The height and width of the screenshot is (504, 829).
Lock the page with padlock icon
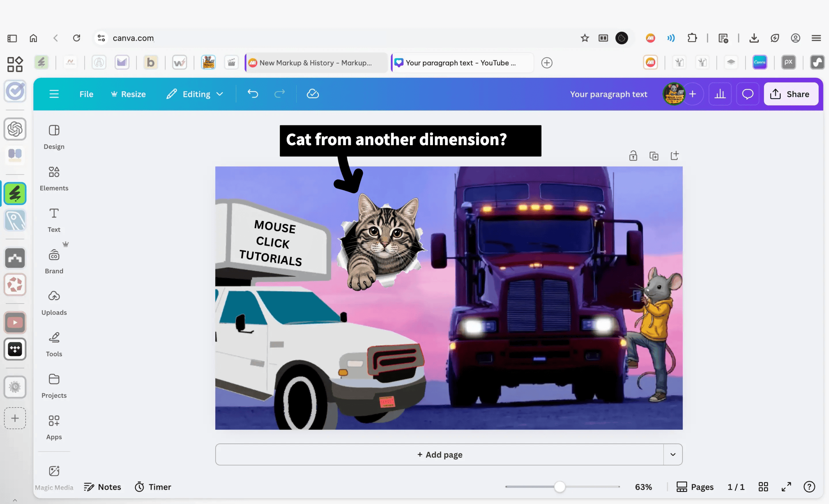coord(633,156)
